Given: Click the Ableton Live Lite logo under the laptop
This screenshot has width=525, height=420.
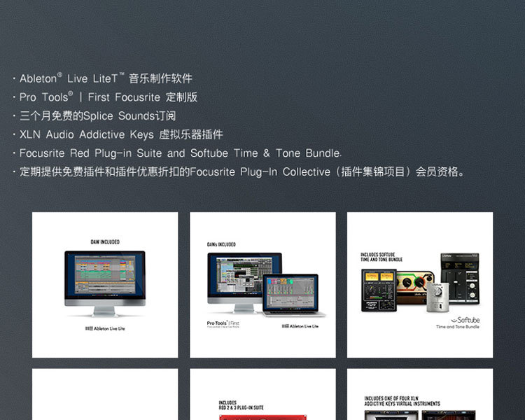Looking at the screenshot, I should click(300, 326).
